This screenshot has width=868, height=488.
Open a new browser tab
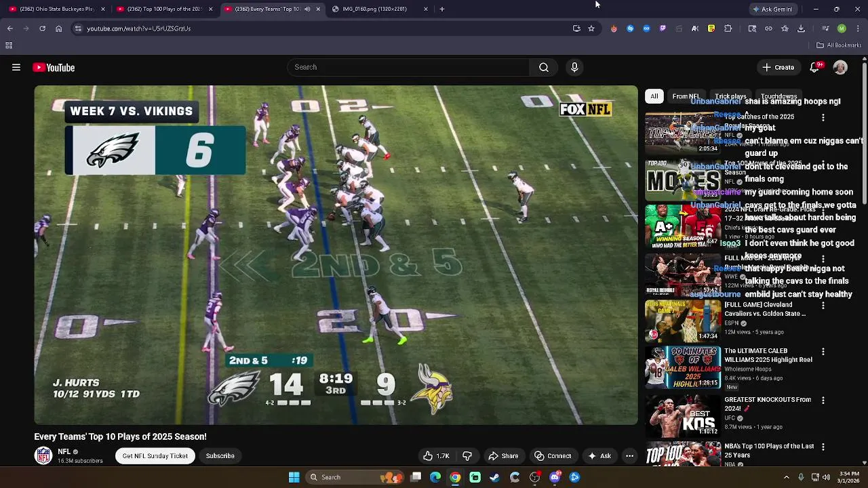(x=442, y=9)
